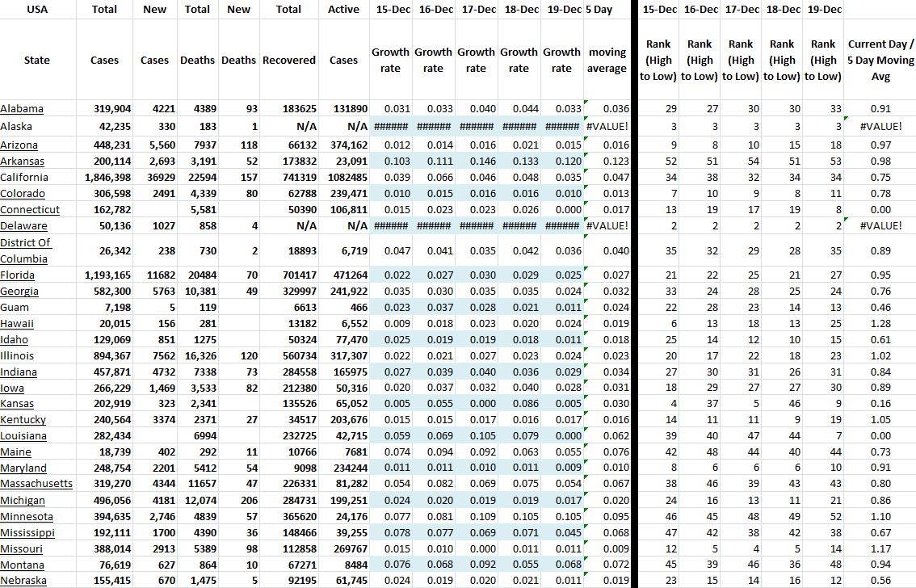This screenshot has height=588, width=916.
Task: Select the State column header cell
Action: 36,60
